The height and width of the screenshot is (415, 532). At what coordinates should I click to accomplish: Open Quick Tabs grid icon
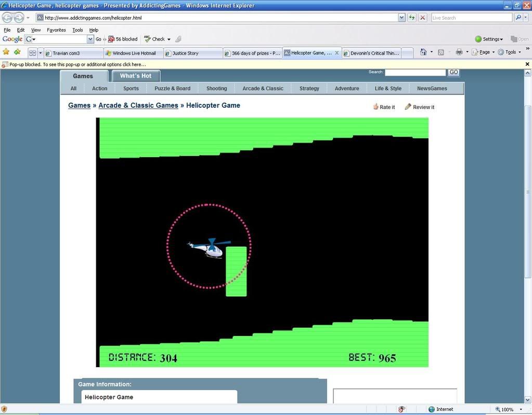tap(32, 53)
